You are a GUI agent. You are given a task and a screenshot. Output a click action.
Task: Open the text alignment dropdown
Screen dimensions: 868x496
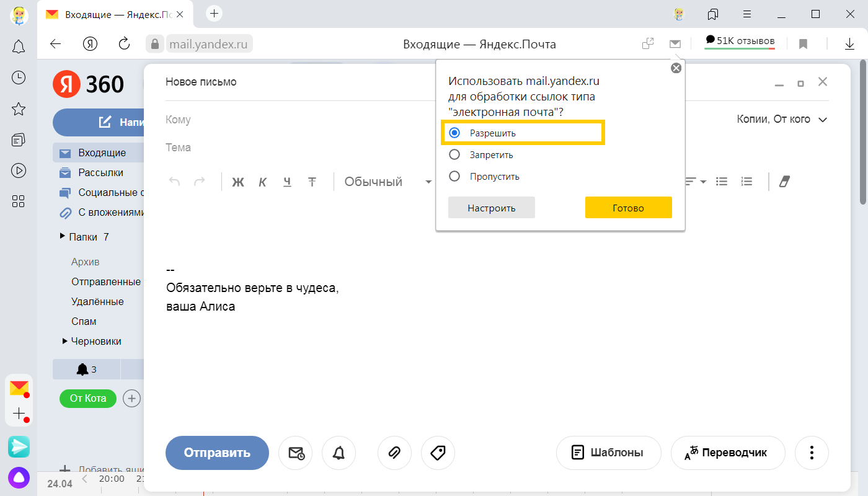pyautogui.click(x=695, y=182)
